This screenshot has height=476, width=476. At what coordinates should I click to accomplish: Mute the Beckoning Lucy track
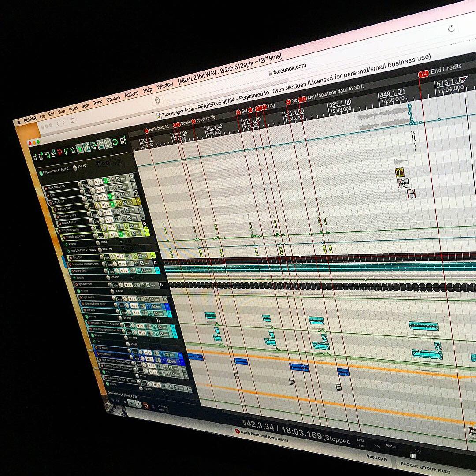[x=105, y=212]
